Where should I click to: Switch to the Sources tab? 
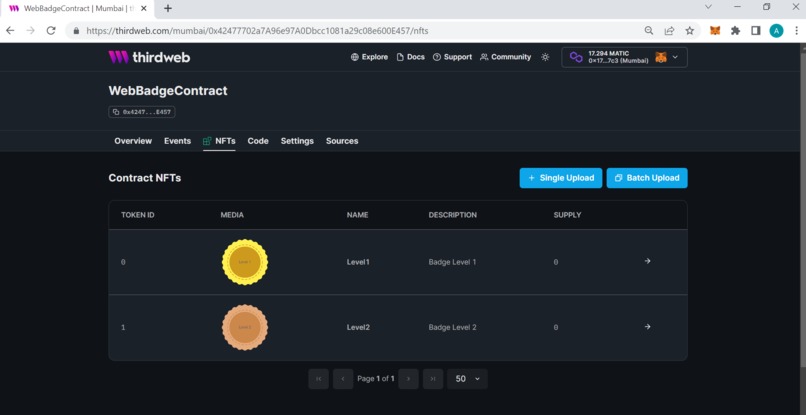click(342, 141)
